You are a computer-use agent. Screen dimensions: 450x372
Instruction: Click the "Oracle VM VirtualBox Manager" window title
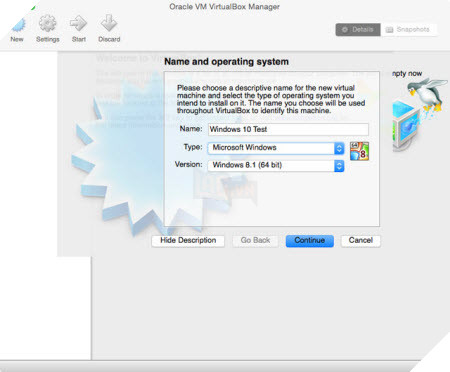pos(224,7)
